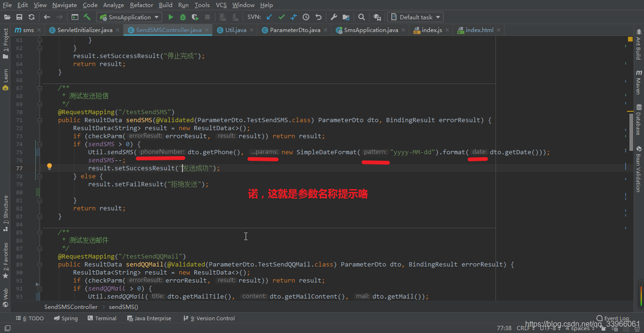Open the File menu
This screenshot has width=644, height=333.
tap(7, 5)
